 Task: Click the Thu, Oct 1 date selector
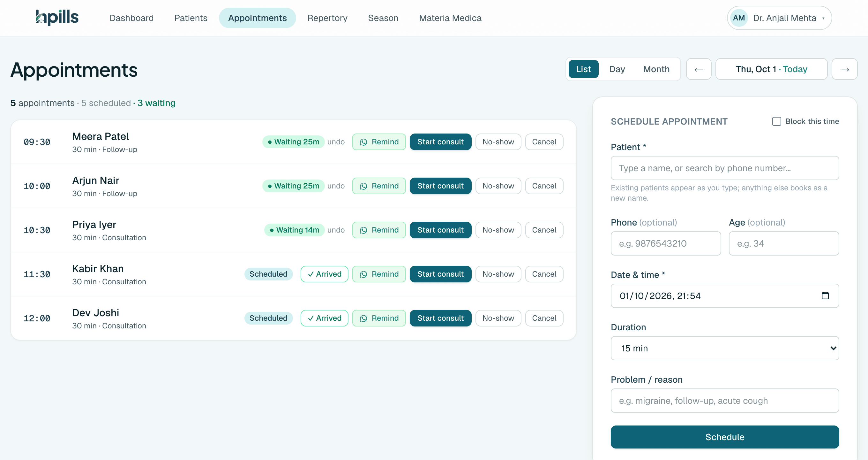[771, 69]
